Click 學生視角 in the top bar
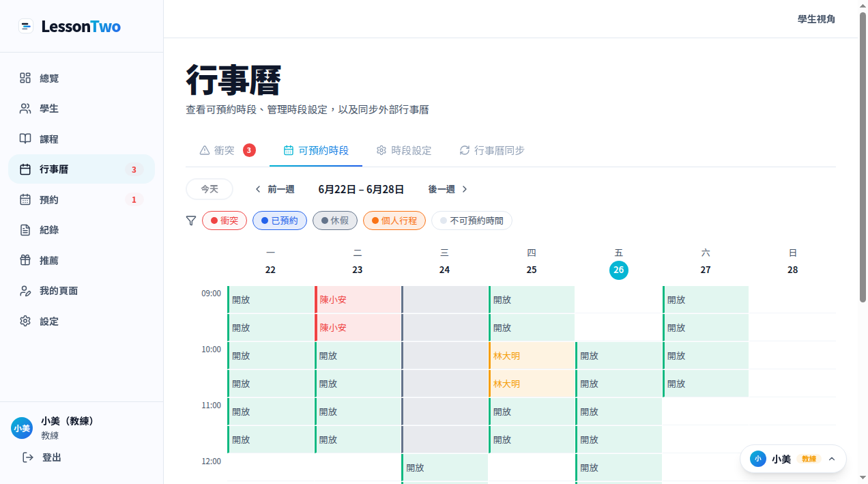The height and width of the screenshot is (484, 868). coord(816,19)
